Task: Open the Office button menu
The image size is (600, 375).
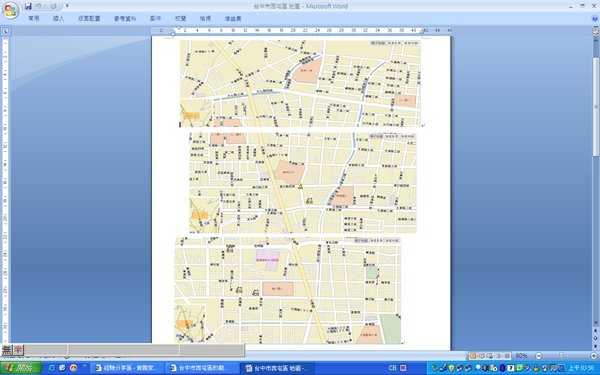Action: pos(10,10)
